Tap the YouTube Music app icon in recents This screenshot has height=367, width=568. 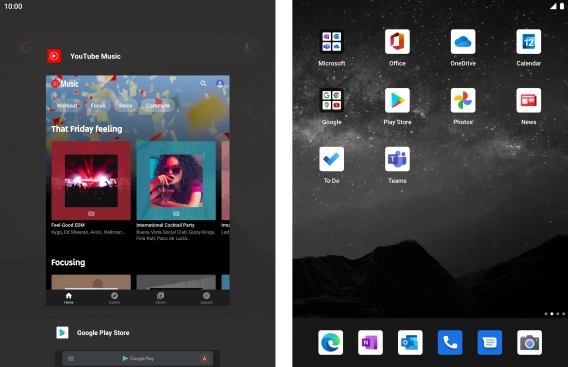click(54, 56)
